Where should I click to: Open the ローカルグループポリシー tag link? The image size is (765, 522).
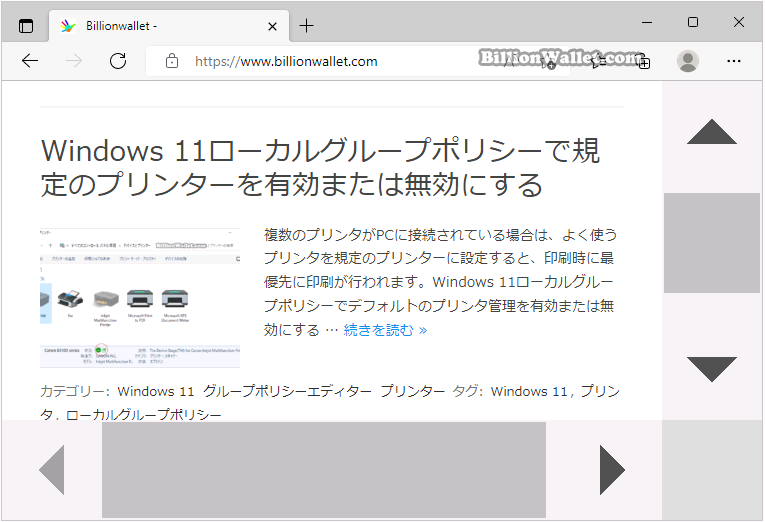click(143, 415)
